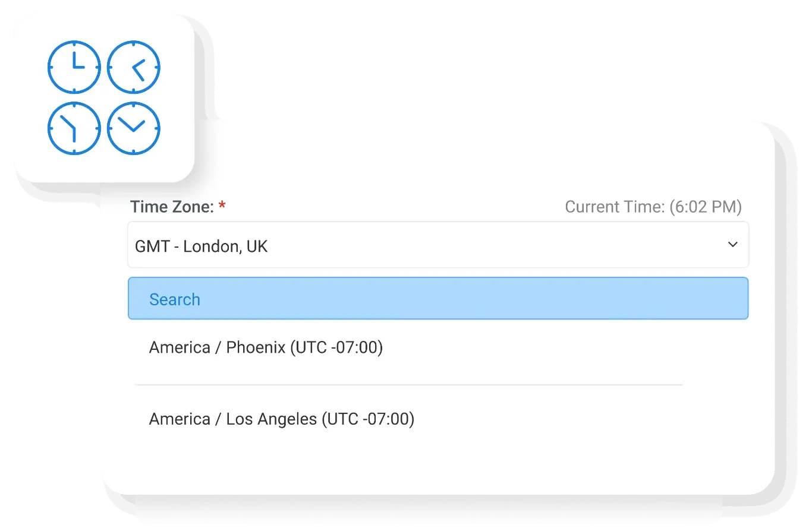Click the clock icon with left-pointing angled hands
Screen dimensions: 812x531
pyautogui.click(x=134, y=67)
